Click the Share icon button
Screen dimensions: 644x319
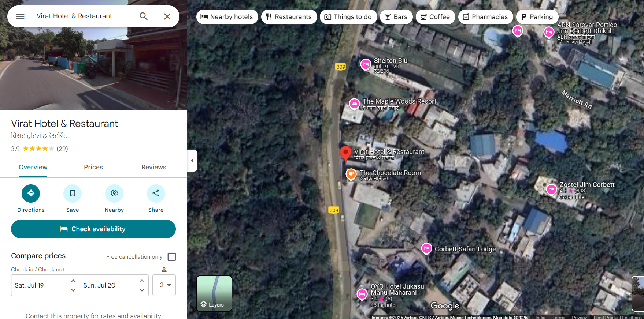pyautogui.click(x=156, y=194)
